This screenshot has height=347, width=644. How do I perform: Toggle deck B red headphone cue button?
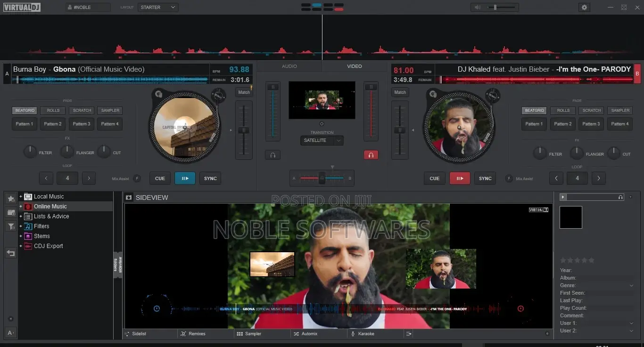tap(371, 155)
